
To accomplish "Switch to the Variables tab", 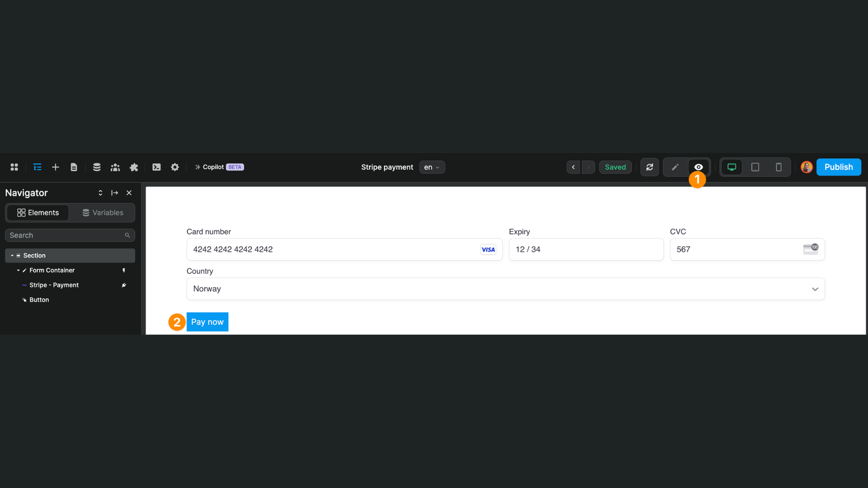I will pos(103,212).
